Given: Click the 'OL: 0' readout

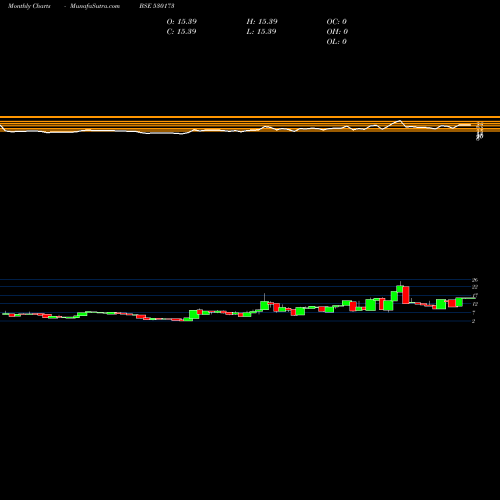Looking at the screenshot, I should [x=337, y=42].
